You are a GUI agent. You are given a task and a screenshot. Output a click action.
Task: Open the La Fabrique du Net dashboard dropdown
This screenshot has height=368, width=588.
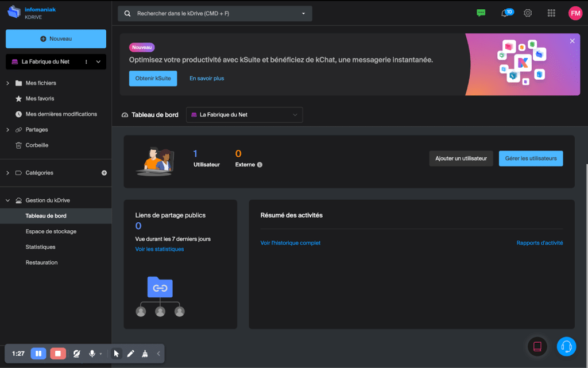coord(245,115)
